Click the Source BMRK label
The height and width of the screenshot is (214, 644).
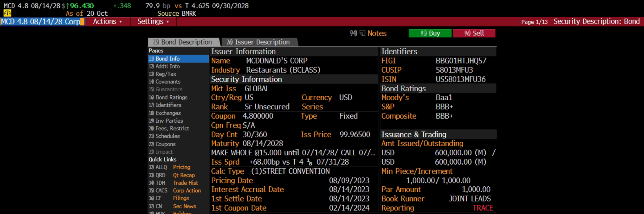click(x=177, y=13)
